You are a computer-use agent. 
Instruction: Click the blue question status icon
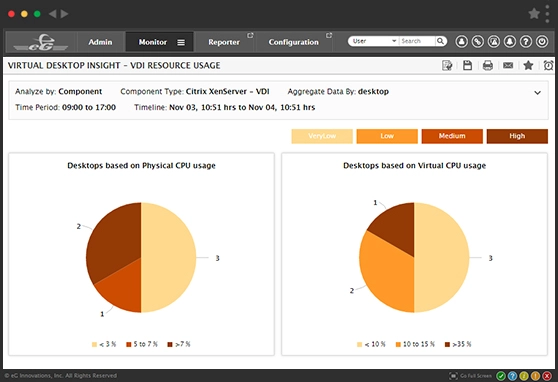pyautogui.click(x=512, y=376)
